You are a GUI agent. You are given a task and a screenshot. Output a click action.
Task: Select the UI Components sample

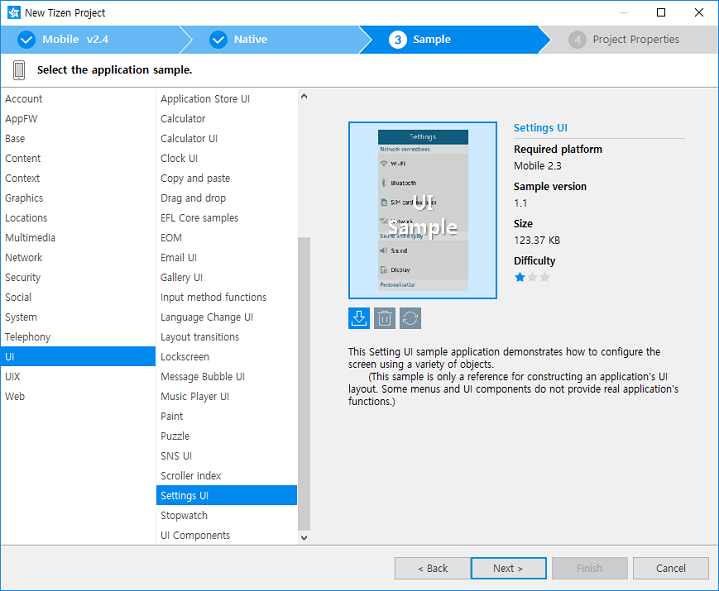195,535
